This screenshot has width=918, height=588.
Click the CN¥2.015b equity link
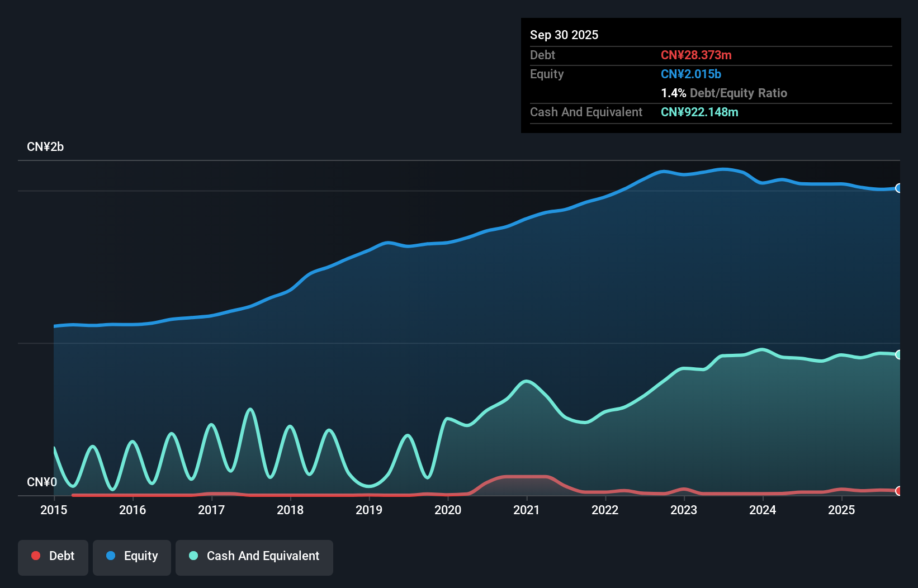(691, 74)
